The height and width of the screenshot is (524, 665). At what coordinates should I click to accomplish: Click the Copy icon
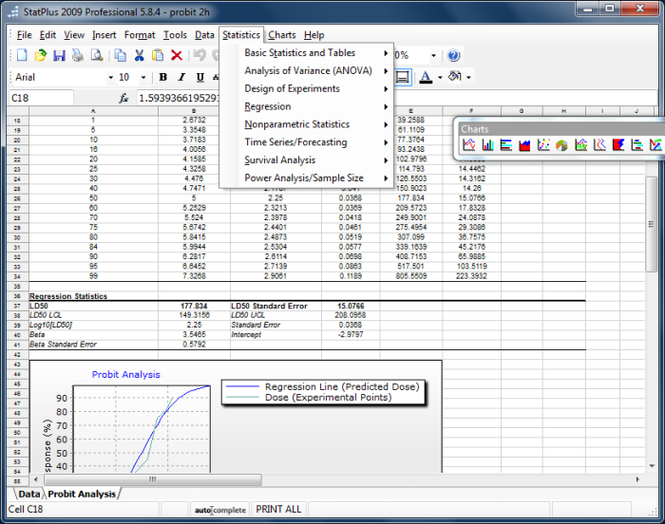pos(120,55)
